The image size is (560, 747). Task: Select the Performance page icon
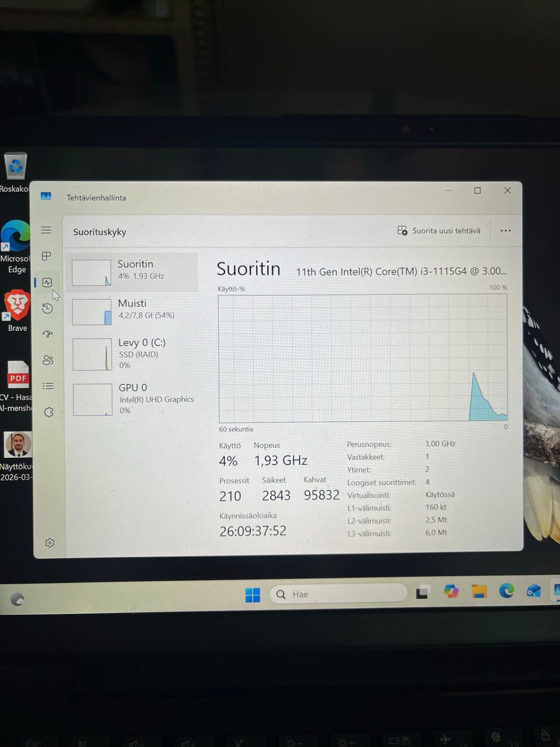[47, 282]
